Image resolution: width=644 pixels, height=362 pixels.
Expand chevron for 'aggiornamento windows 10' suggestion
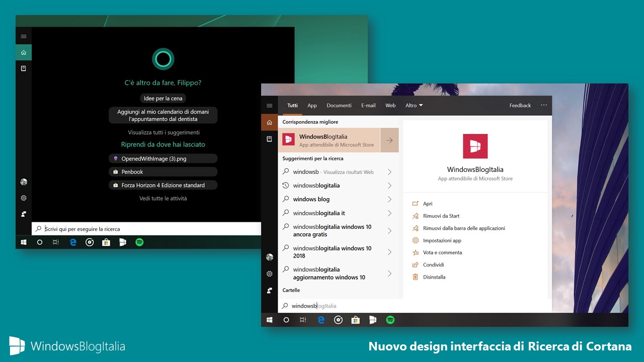[390, 274]
